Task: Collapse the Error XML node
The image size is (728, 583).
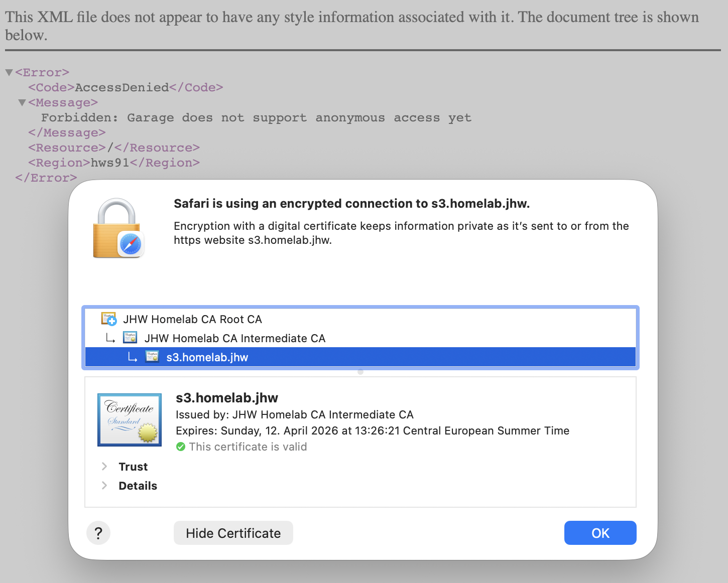Action: [x=9, y=73]
